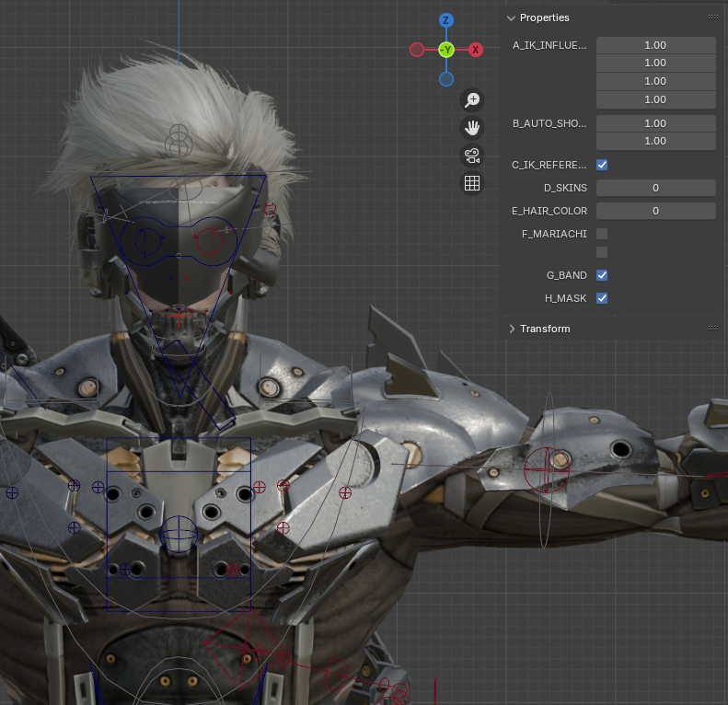Click the A_IK_INFLUE property label
Screen dimensions: 728x705
pyautogui.click(x=549, y=45)
